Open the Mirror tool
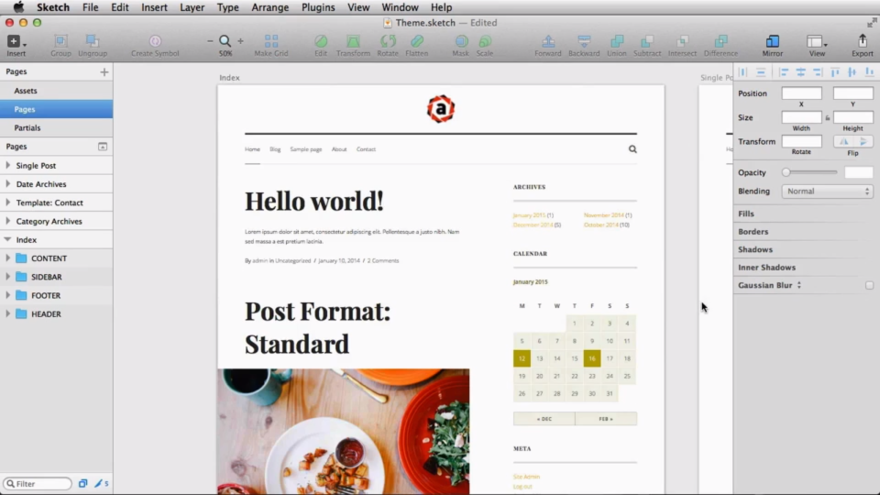 pyautogui.click(x=772, y=44)
